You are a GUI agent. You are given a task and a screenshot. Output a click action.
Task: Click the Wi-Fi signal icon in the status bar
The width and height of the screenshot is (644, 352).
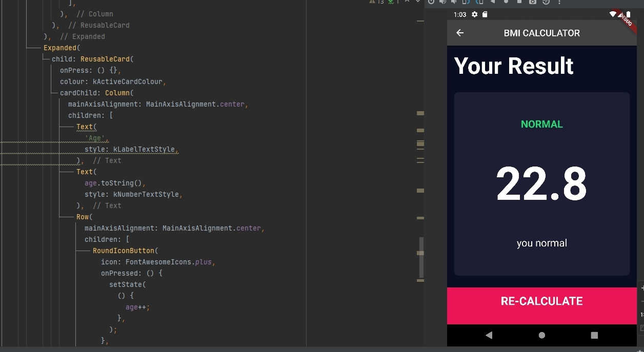(x=613, y=14)
